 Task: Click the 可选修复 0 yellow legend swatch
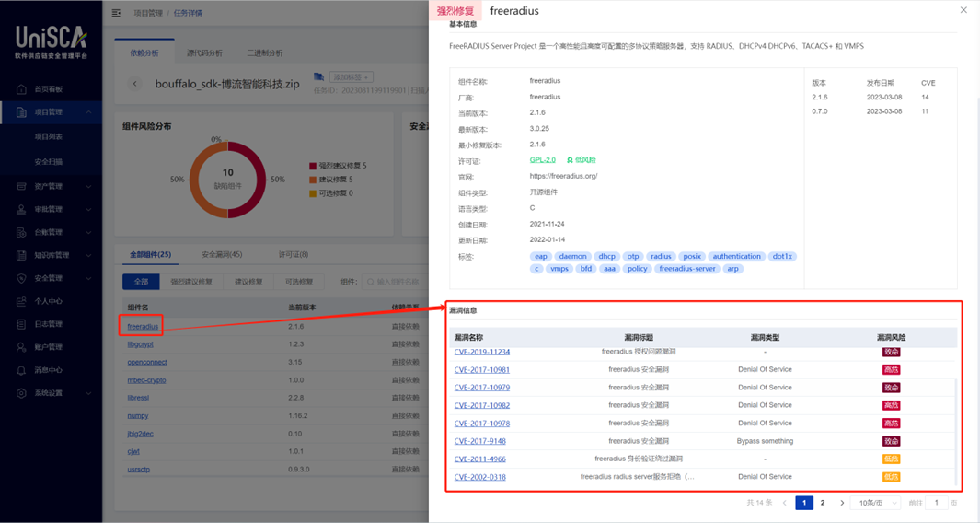313,193
